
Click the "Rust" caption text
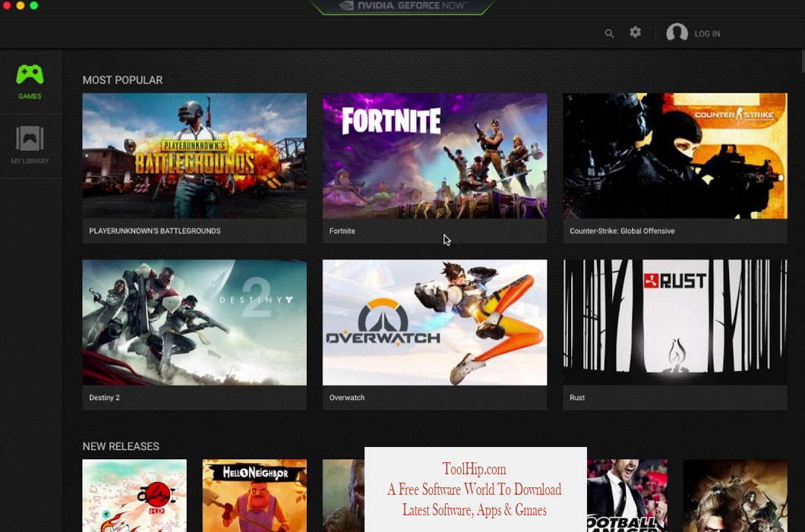click(x=577, y=398)
